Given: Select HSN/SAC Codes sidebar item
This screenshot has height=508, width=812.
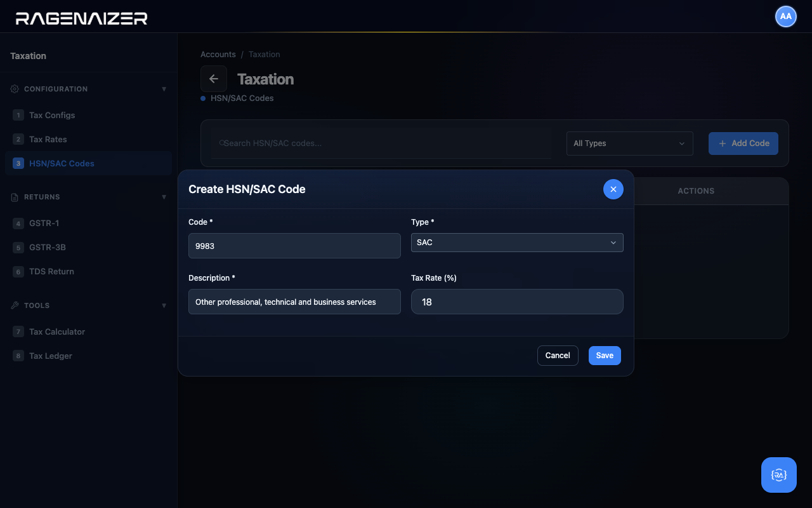Looking at the screenshot, I should click(x=88, y=163).
